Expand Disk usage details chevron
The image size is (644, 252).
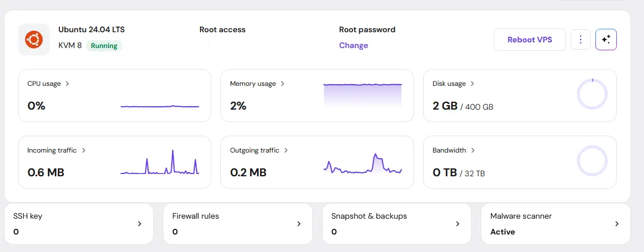[472, 84]
